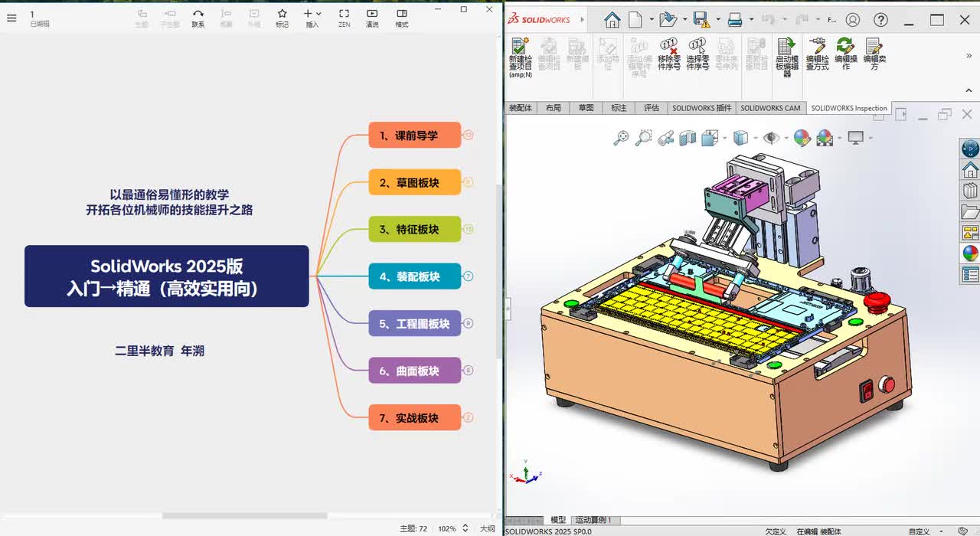Select the 草图板块 topic node
980x536 pixels.
pyautogui.click(x=415, y=182)
